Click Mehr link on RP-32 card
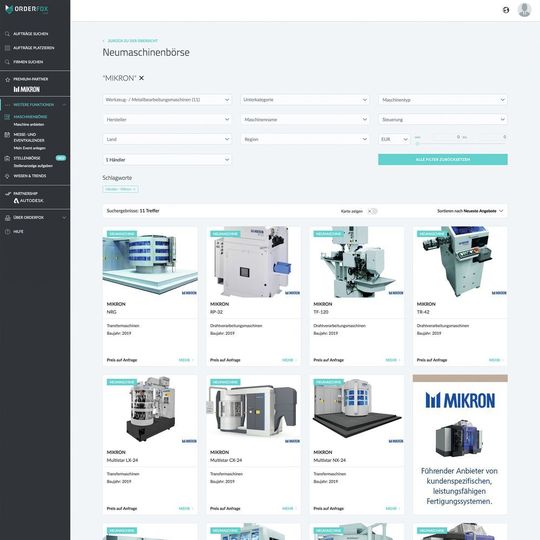The height and width of the screenshot is (540, 540). pos(289,360)
